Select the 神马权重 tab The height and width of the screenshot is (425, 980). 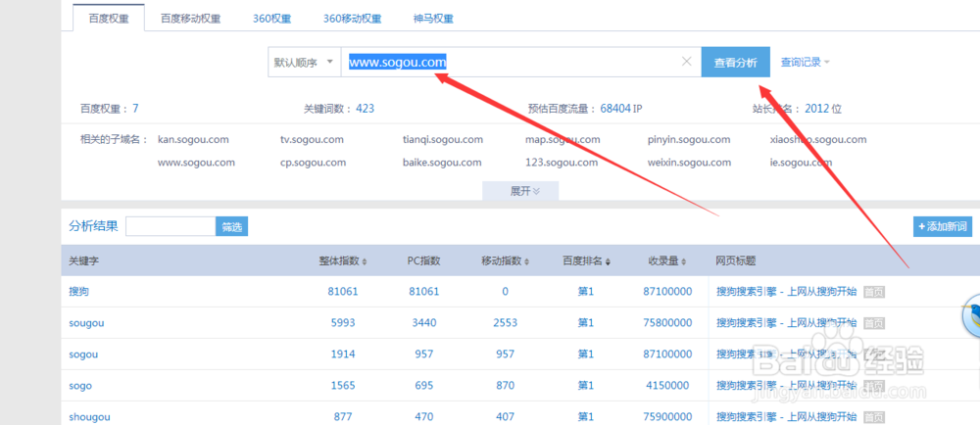tap(433, 18)
